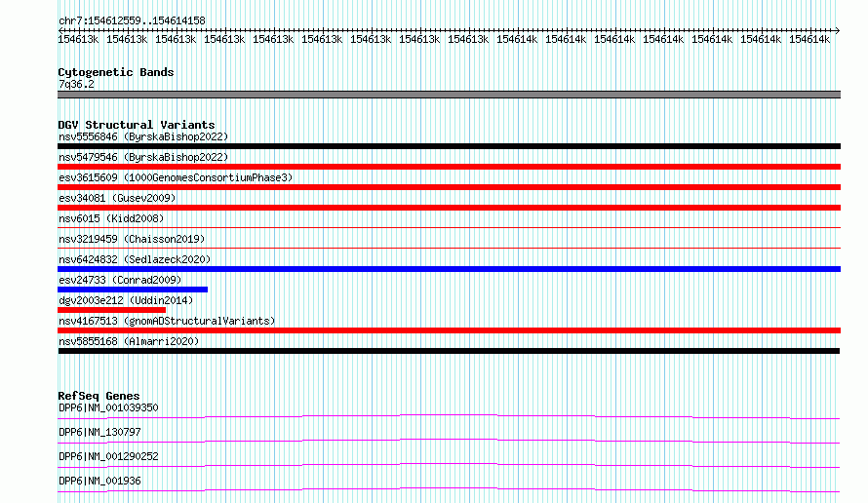Click the gray 7q36.2 cytogenetic band bar
868x503 pixels.
pos(449,95)
